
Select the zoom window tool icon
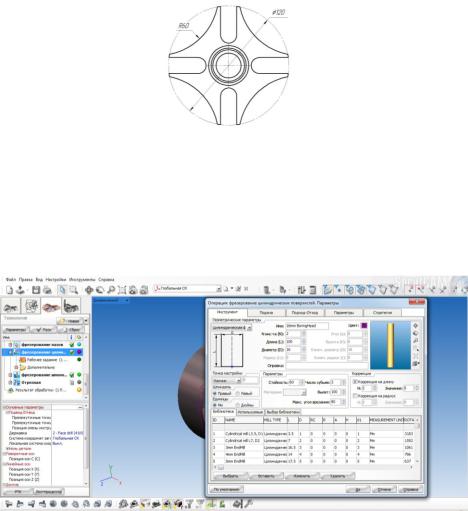(73, 290)
